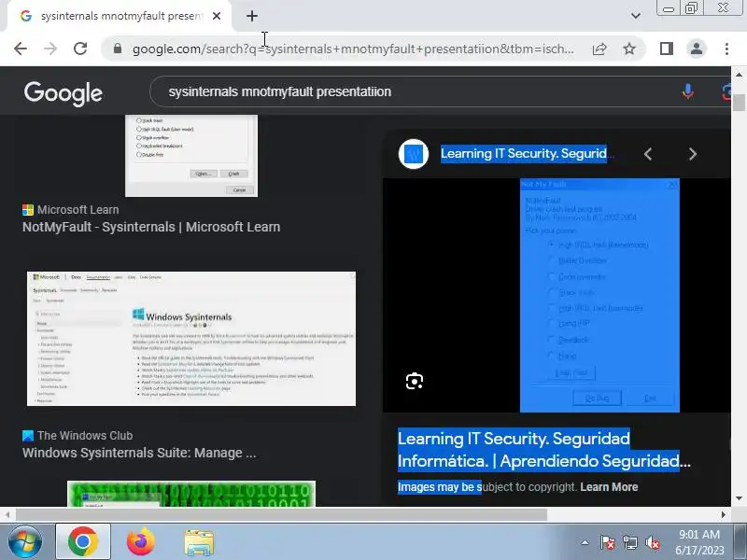The width and height of the screenshot is (747, 560).
Task: Click the share page icon in the address bar
Action: (x=599, y=49)
